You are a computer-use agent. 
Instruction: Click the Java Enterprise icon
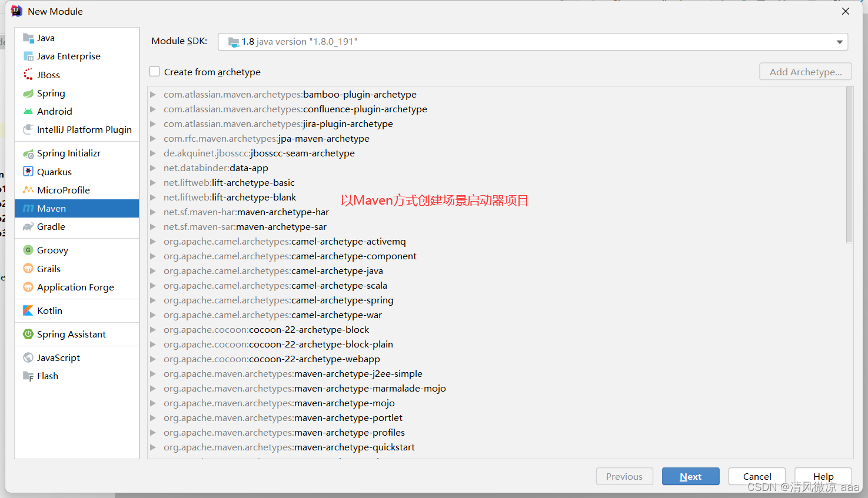coord(28,56)
